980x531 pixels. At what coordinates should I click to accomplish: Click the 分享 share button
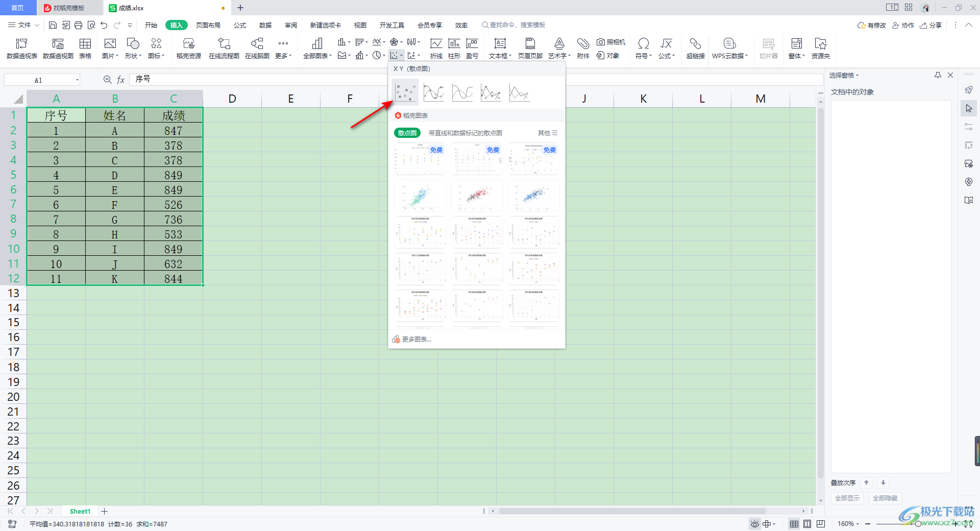point(931,25)
